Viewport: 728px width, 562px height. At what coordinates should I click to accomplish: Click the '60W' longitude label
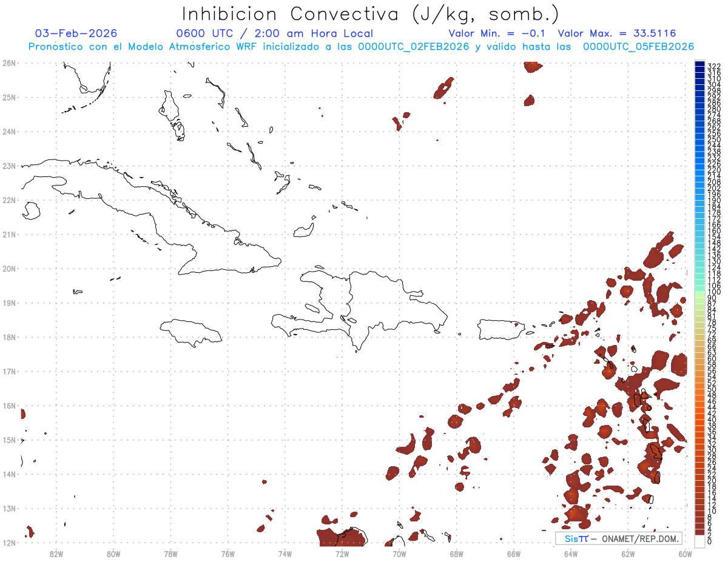pos(685,553)
